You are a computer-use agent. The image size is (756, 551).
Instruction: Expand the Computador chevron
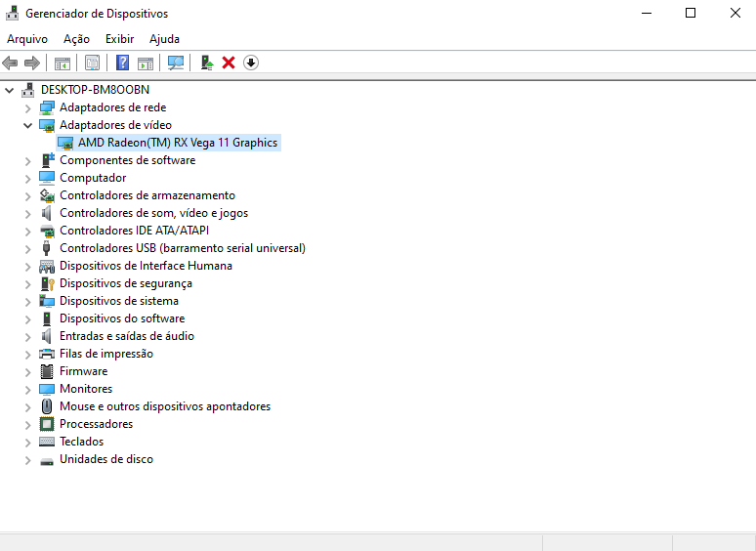tap(28, 179)
